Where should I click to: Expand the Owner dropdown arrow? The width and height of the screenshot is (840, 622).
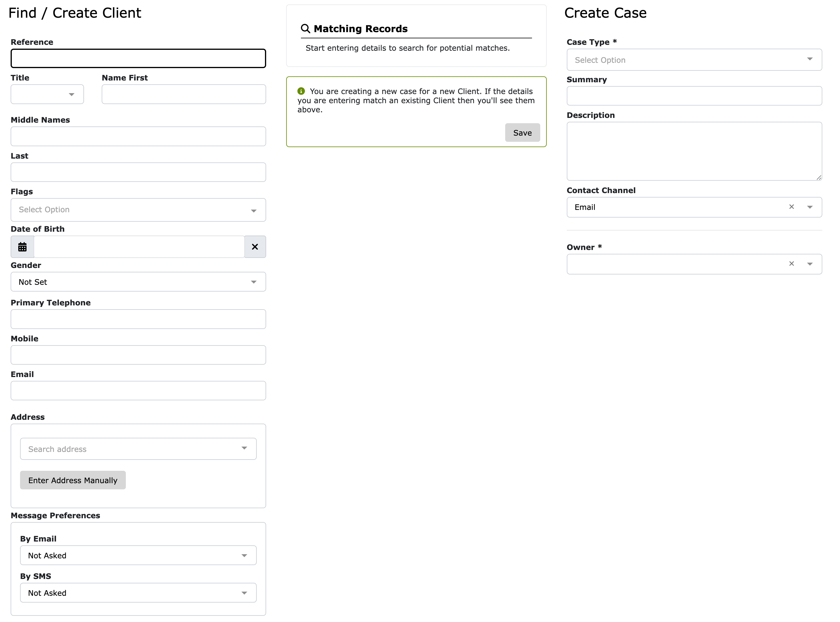[x=810, y=264]
